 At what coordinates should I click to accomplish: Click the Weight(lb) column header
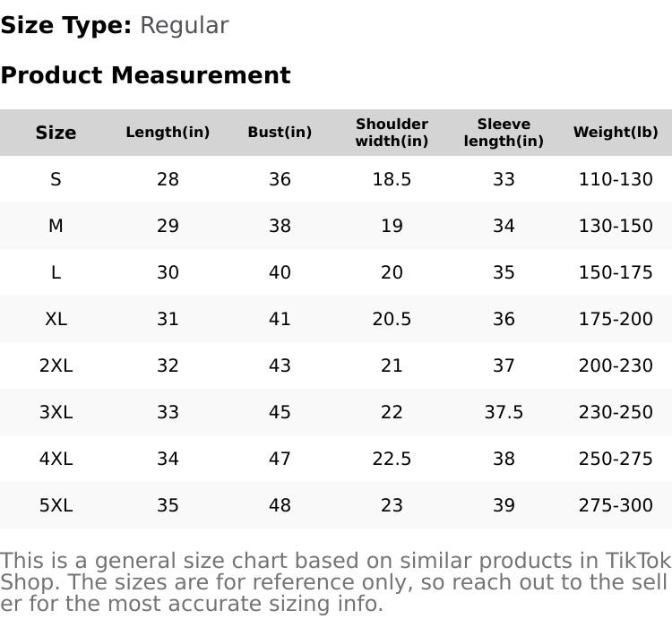[x=616, y=133]
